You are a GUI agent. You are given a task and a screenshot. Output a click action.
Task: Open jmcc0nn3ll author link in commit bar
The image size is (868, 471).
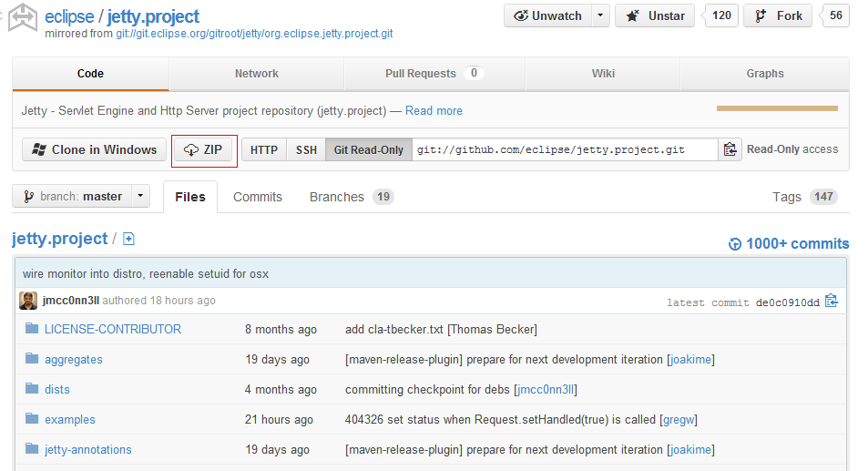pyautogui.click(x=71, y=301)
